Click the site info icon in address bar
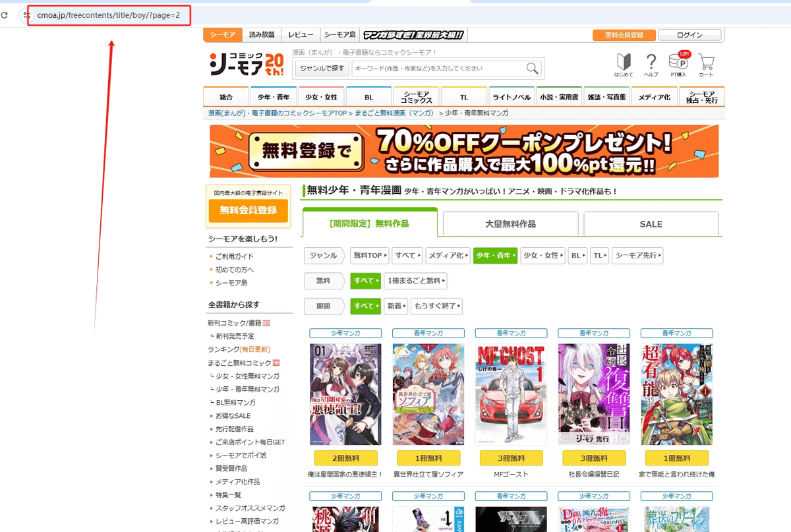Image resolution: width=791 pixels, height=532 pixels. (26, 15)
